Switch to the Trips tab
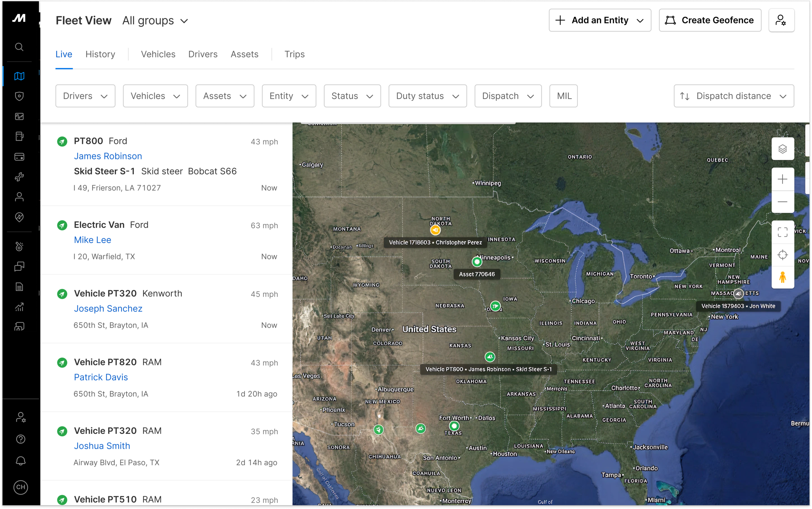Viewport: 812px width, 509px height. [294, 54]
